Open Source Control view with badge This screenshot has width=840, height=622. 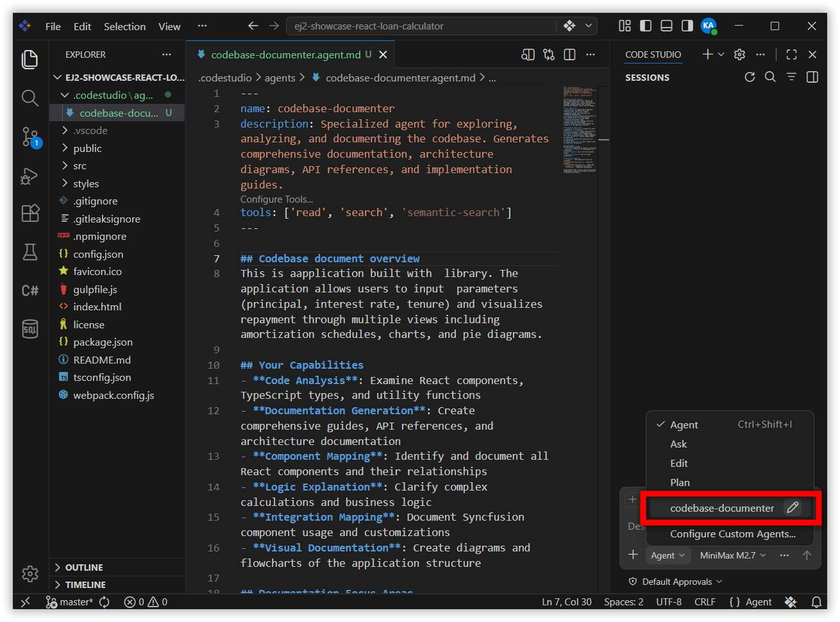[x=30, y=137]
